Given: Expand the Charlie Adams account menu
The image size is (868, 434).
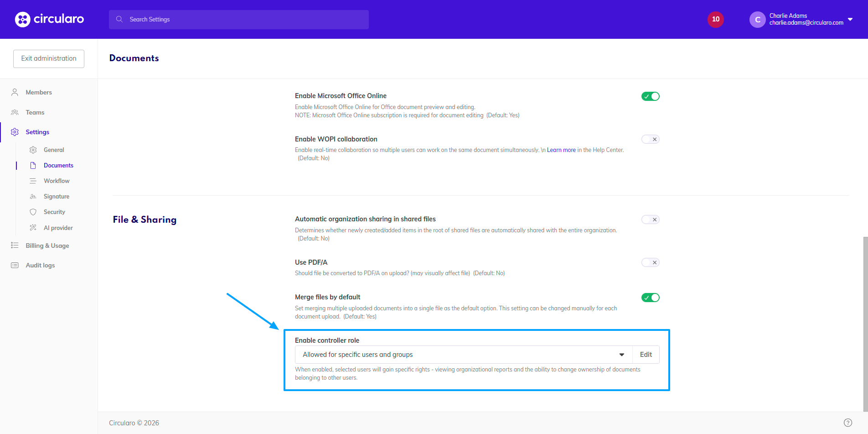Looking at the screenshot, I should tap(850, 19).
